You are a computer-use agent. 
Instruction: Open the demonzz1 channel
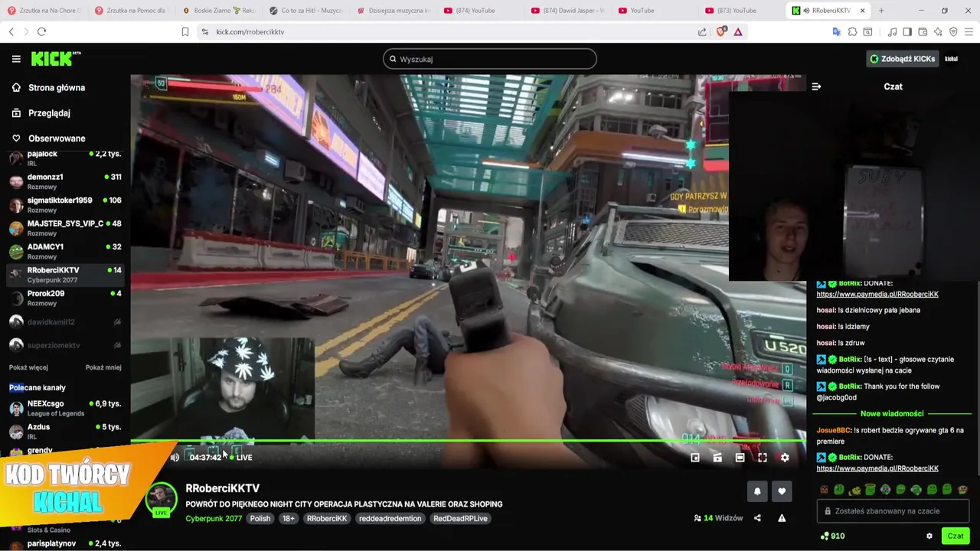point(65,181)
